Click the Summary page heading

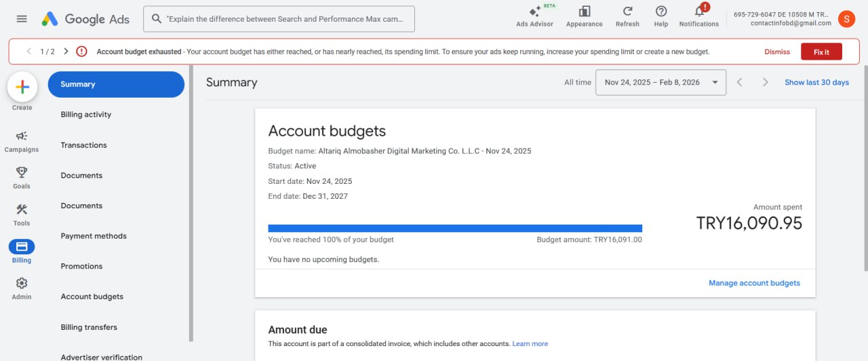pos(232,82)
